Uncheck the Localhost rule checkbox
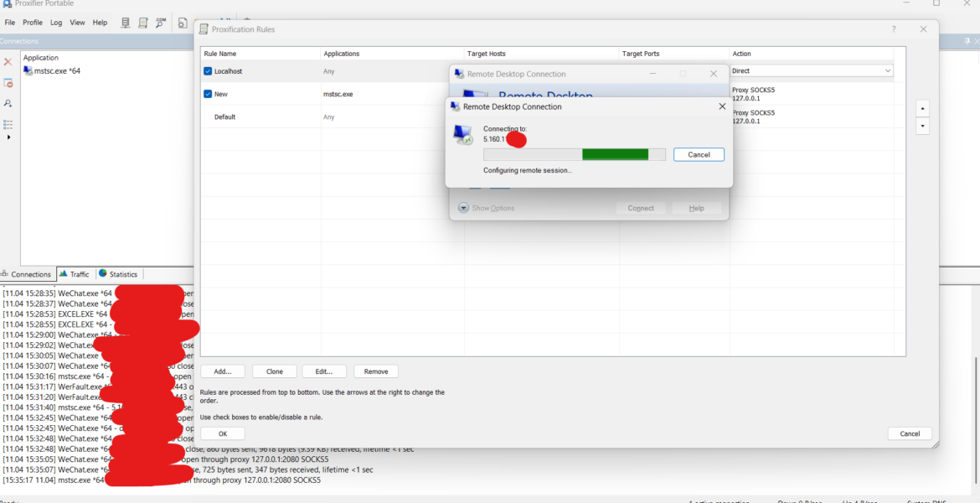Viewport: 980px width, 503px height. pyautogui.click(x=208, y=71)
